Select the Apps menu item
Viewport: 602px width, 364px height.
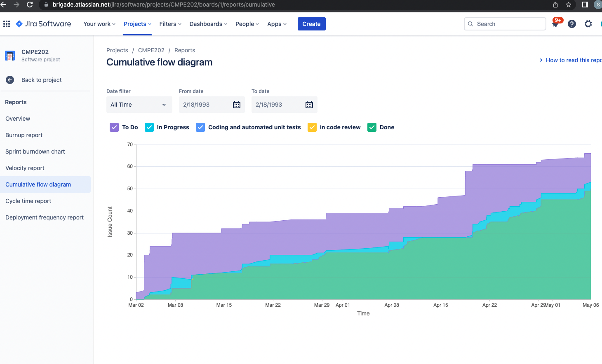276,24
